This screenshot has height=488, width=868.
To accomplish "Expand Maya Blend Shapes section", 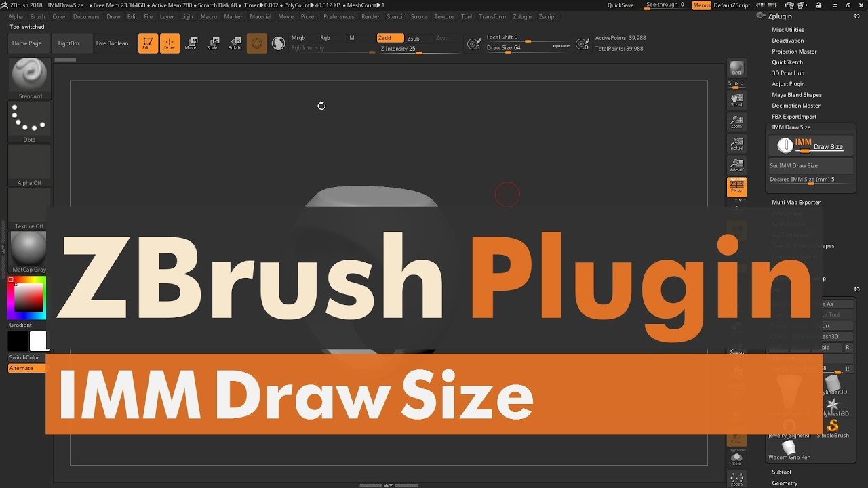I will (797, 95).
